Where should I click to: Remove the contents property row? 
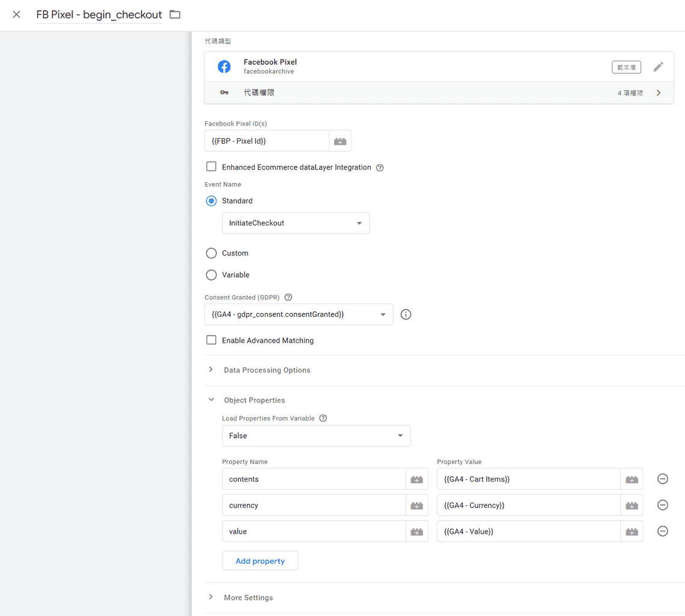[662, 479]
